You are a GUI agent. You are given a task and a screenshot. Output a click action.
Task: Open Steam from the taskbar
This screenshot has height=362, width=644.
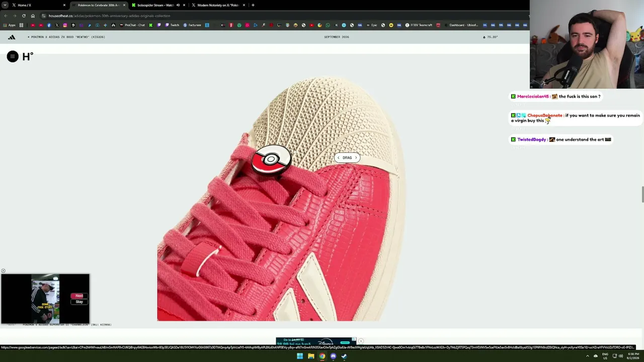pos(344,356)
